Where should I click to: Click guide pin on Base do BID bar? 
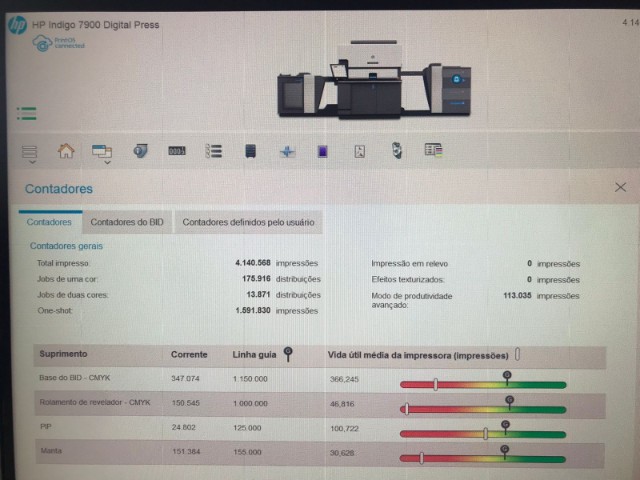click(x=507, y=377)
